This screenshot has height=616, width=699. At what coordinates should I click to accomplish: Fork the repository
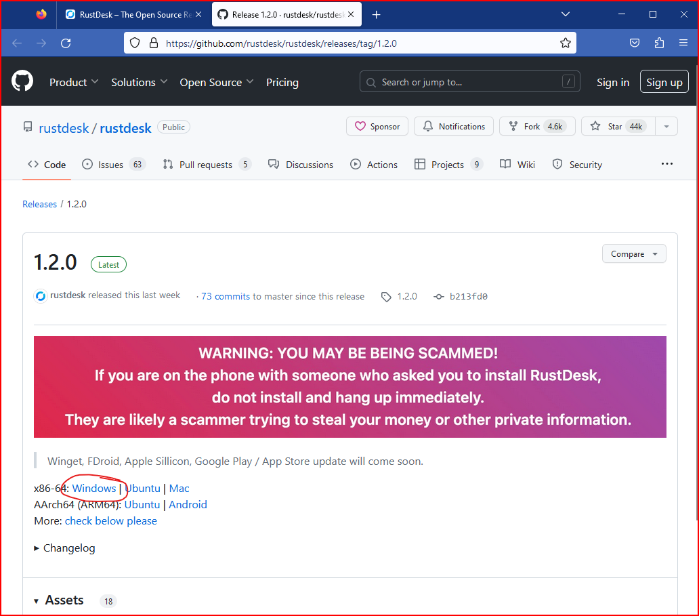pyautogui.click(x=537, y=126)
